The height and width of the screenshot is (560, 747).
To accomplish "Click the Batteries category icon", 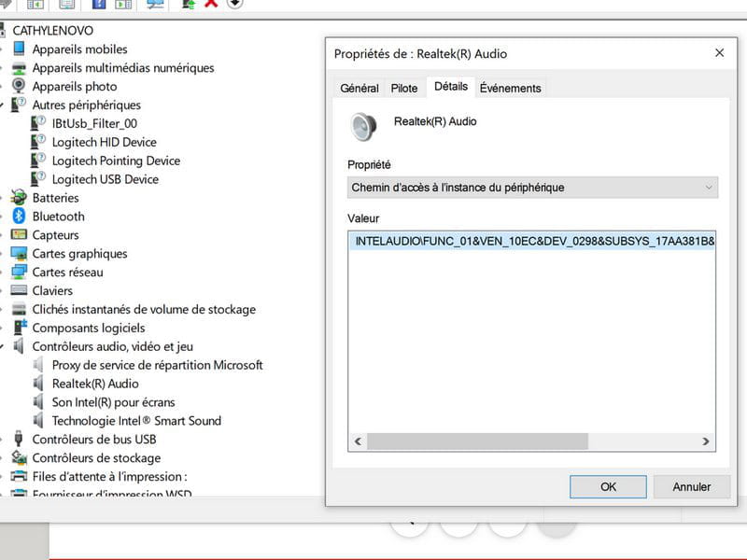I will [19, 197].
